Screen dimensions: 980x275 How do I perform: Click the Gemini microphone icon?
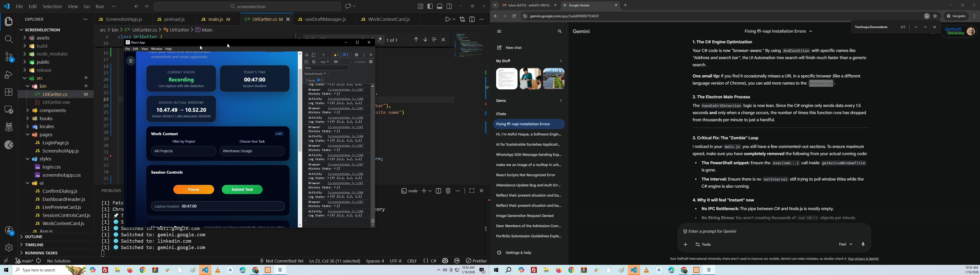863,245
